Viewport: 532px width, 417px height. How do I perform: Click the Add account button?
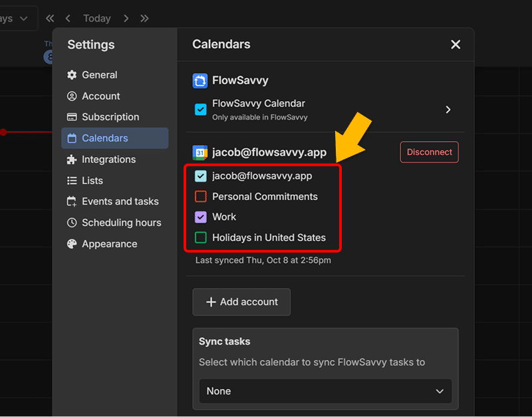coord(241,302)
